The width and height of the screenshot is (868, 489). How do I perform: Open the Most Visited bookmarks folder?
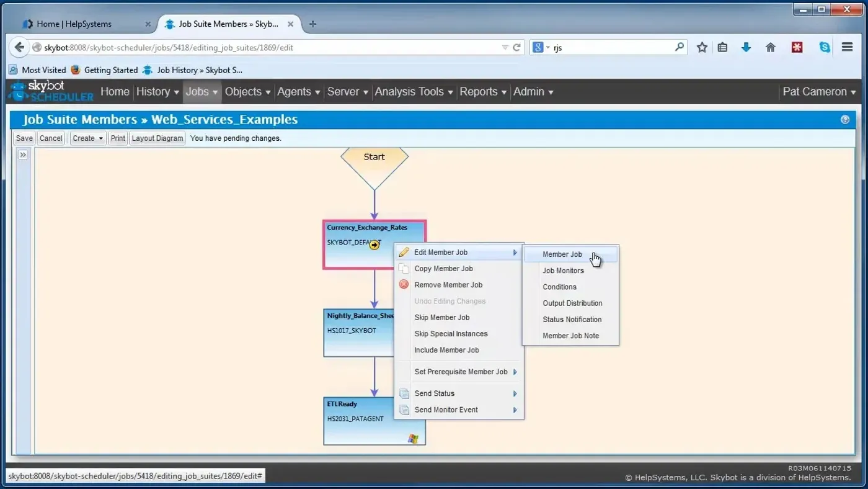37,70
